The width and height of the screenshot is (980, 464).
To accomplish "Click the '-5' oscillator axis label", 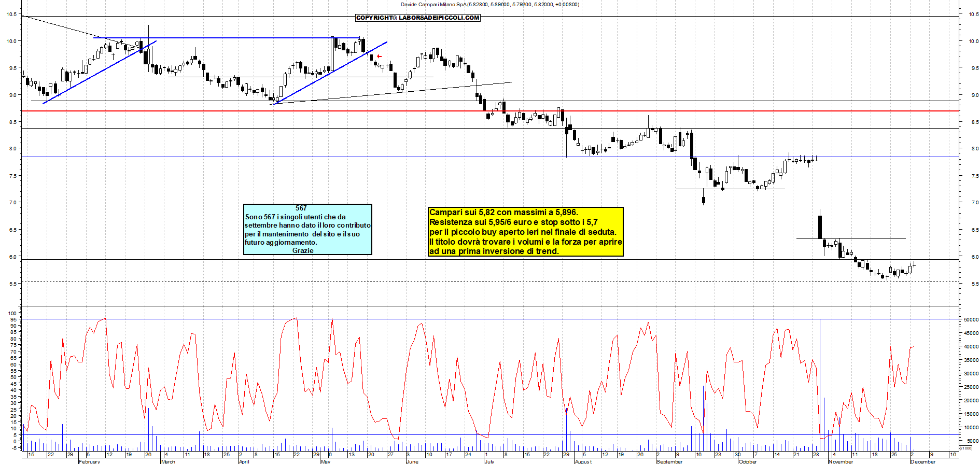I will tap(14, 447).
